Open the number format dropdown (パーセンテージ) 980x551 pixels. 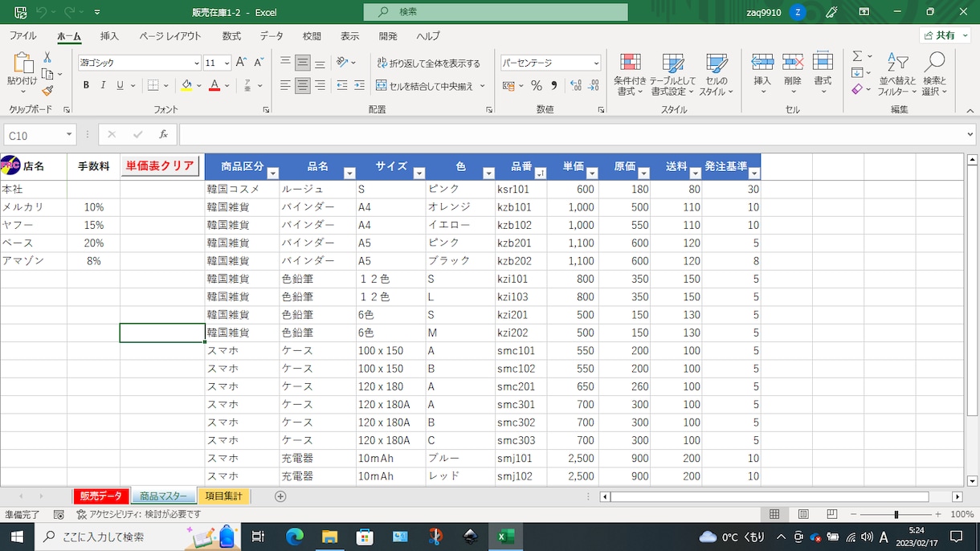point(596,63)
